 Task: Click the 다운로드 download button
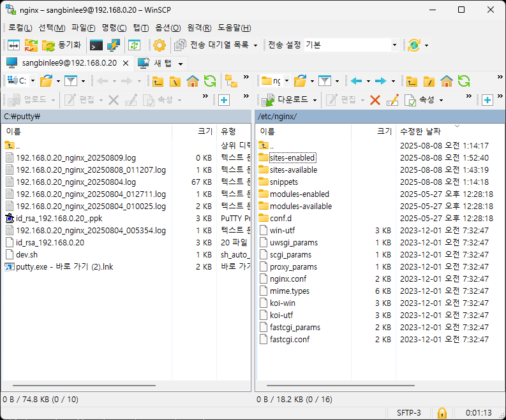tap(285, 100)
